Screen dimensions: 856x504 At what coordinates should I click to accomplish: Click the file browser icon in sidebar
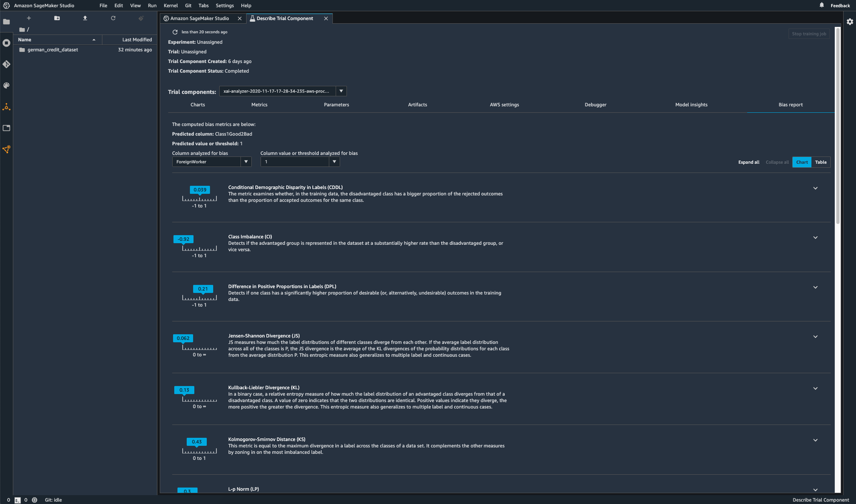click(x=7, y=21)
